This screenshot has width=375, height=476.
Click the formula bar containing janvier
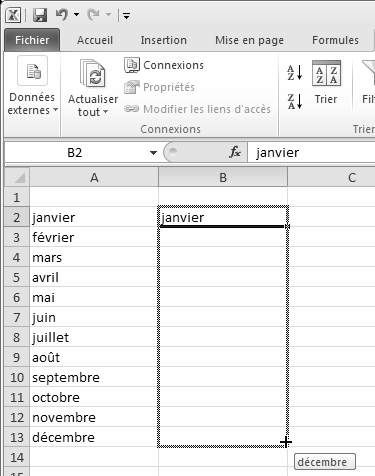click(x=311, y=152)
